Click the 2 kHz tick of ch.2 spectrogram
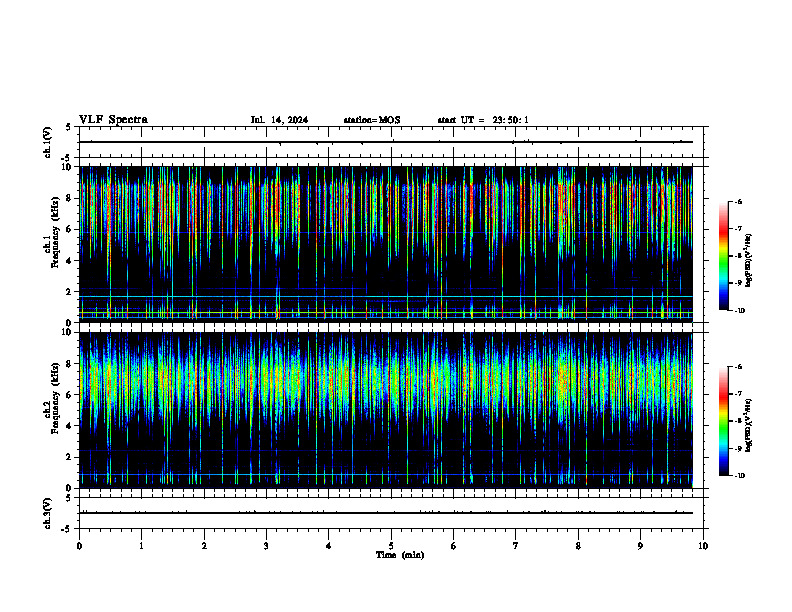The image size is (792, 612). pyautogui.click(x=70, y=458)
